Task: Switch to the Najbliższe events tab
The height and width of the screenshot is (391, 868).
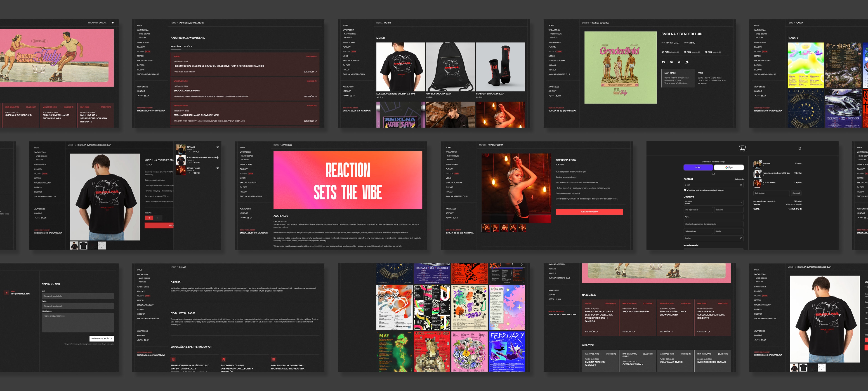Action: tap(176, 47)
